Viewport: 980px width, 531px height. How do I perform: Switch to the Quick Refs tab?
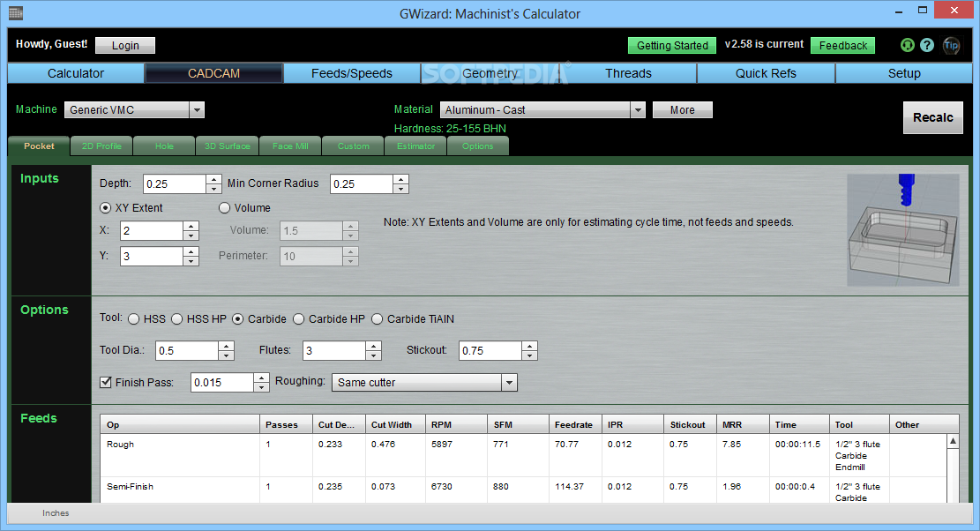(x=766, y=73)
